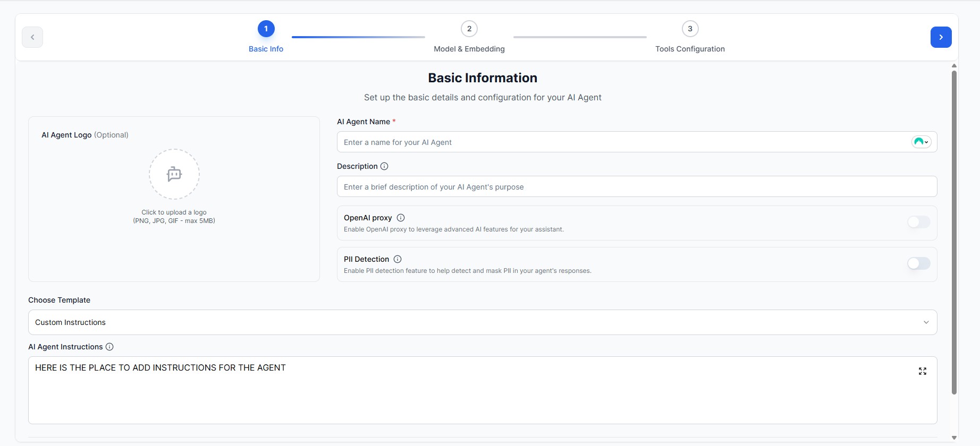Click the 'Click to upload a logo' text
This screenshot has width=980, height=446.
pos(174,212)
